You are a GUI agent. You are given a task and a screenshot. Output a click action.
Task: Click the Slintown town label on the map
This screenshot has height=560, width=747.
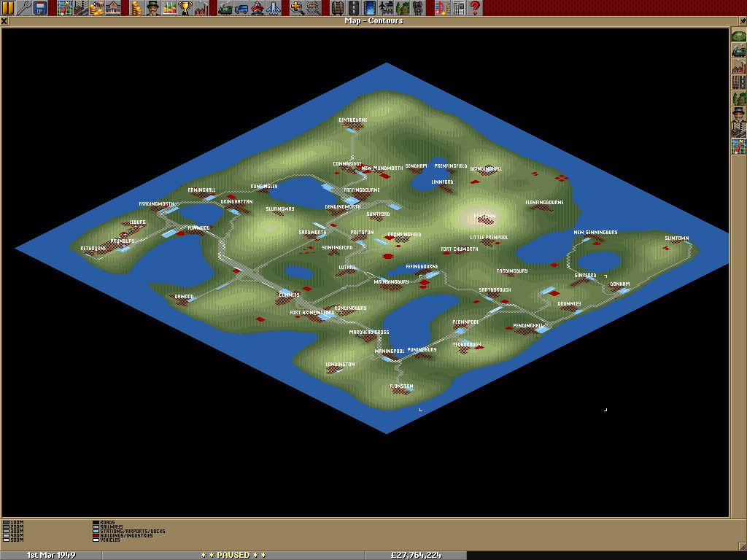point(677,238)
